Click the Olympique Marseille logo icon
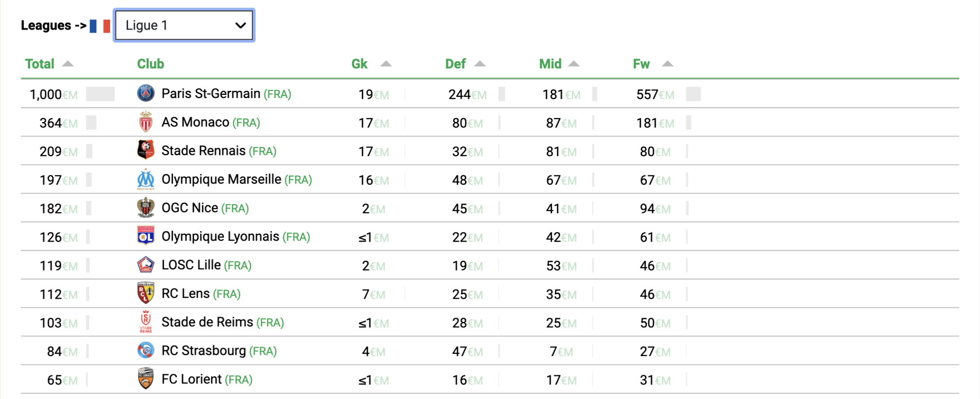980x399 pixels. point(146,179)
